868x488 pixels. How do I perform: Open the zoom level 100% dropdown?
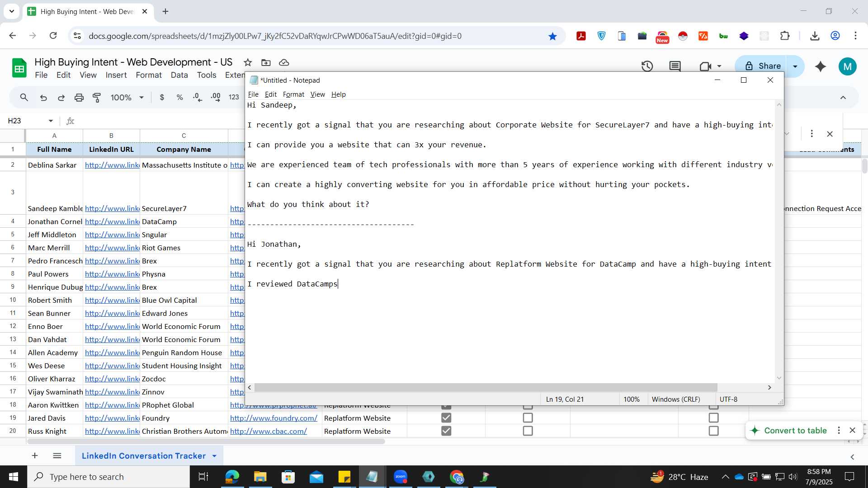[127, 97]
